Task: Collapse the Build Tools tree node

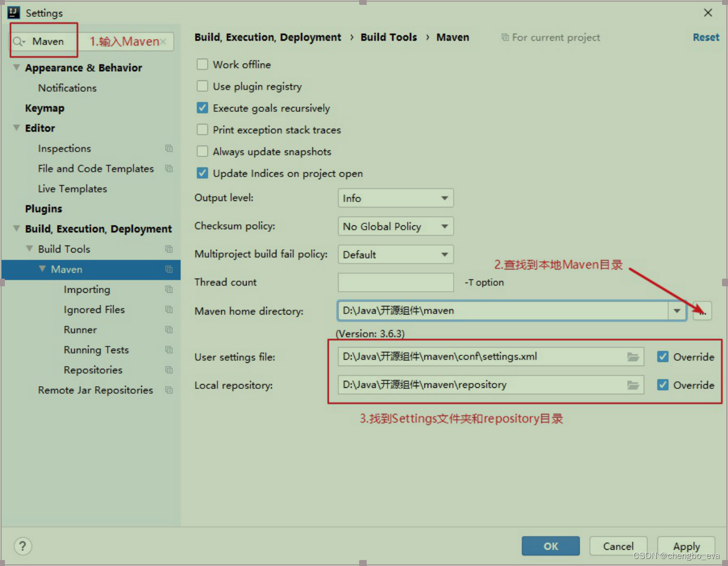Action: pos(30,248)
